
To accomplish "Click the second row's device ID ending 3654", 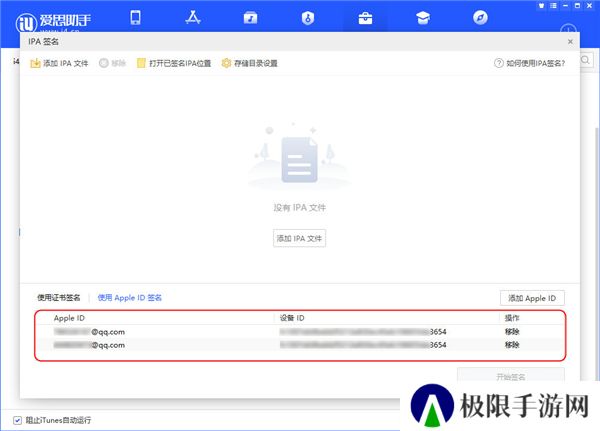I will 363,345.
